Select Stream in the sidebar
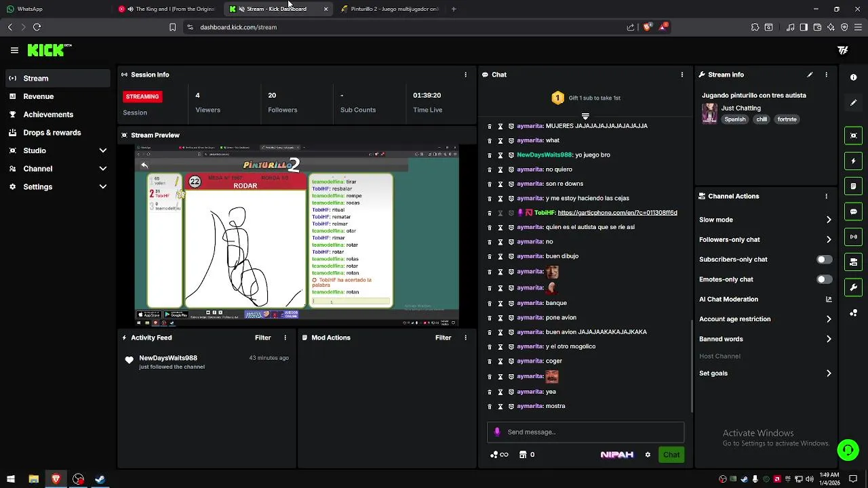 [56, 78]
